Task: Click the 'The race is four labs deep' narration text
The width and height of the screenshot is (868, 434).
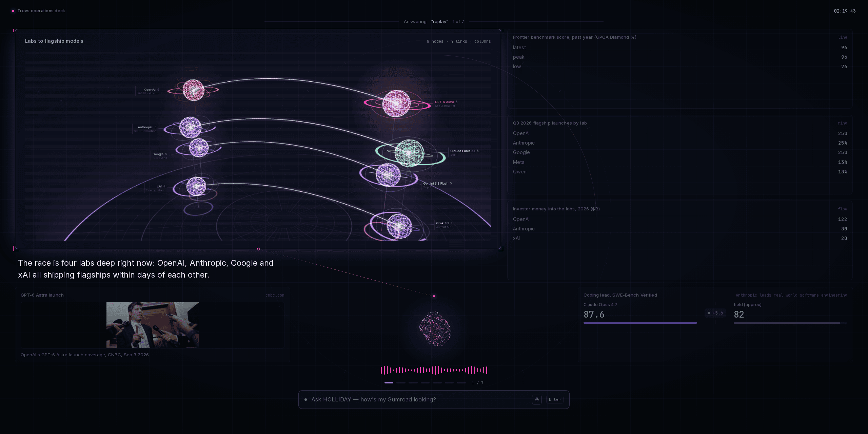Action: click(x=146, y=269)
